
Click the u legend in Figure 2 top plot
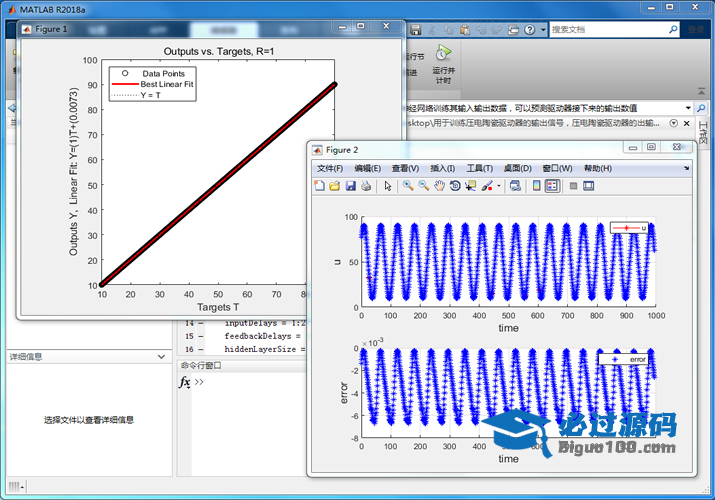(x=629, y=227)
